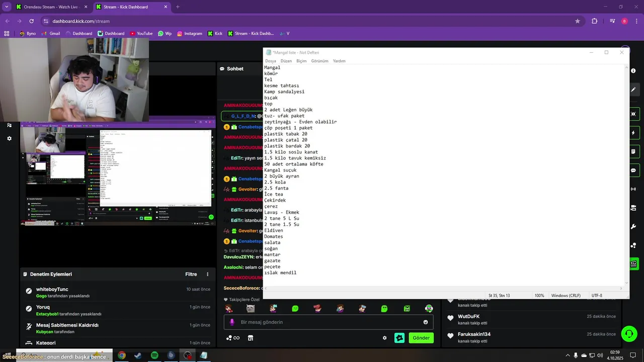
Task: Open the Chrome apps grid in bookmarks bar
Action: point(7,34)
